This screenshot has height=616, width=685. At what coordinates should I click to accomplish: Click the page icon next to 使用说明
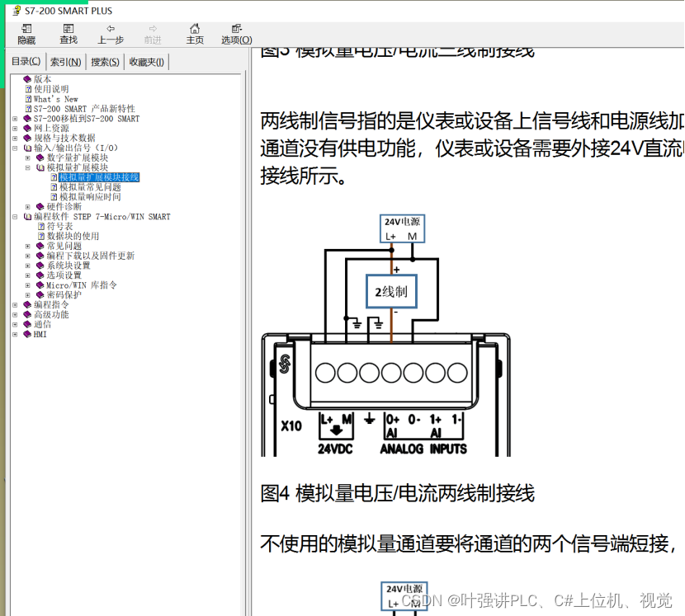coord(28,89)
